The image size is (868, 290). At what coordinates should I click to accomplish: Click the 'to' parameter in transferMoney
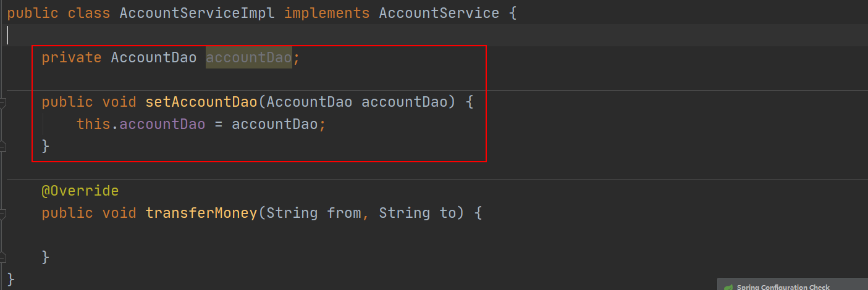click(447, 213)
